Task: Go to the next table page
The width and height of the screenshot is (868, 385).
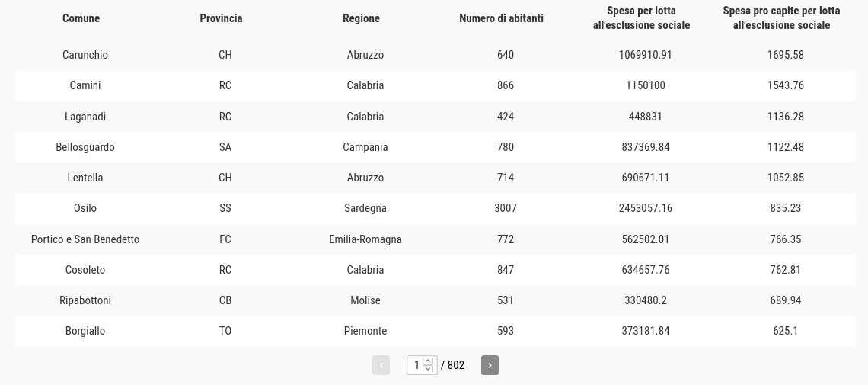Action: tap(490, 365)
